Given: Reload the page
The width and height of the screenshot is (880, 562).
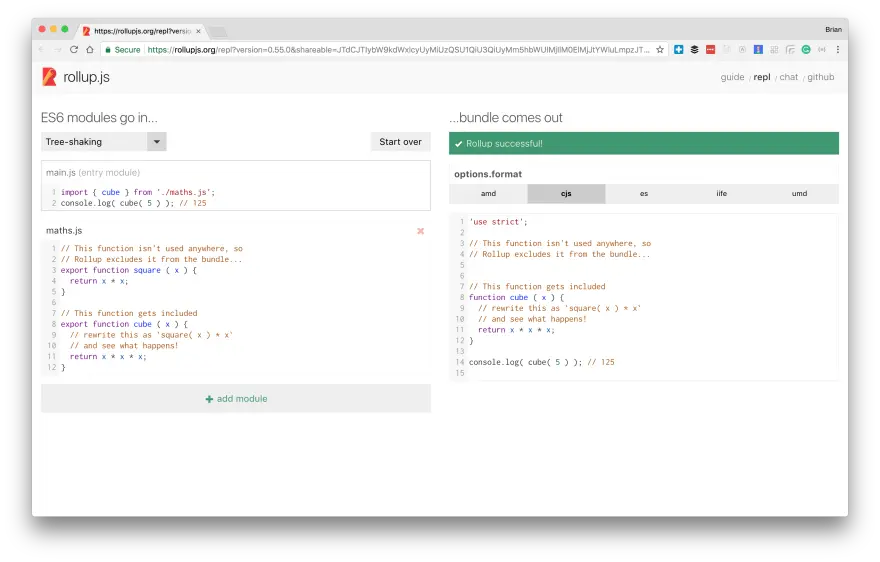Looking at the screenshot, I should 74,49.
